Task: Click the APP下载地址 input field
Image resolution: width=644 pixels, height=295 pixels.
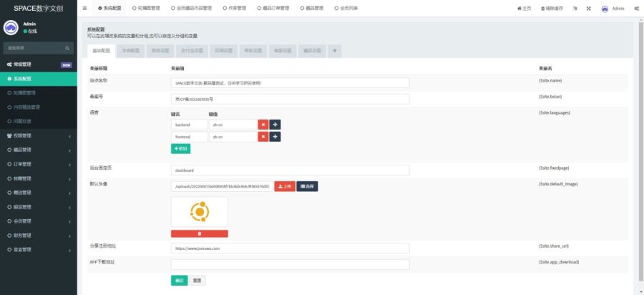Action: 290,264
